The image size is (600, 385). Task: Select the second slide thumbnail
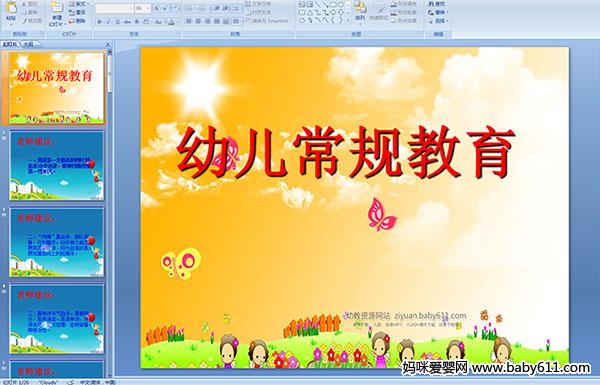click(x=57, y=165)
